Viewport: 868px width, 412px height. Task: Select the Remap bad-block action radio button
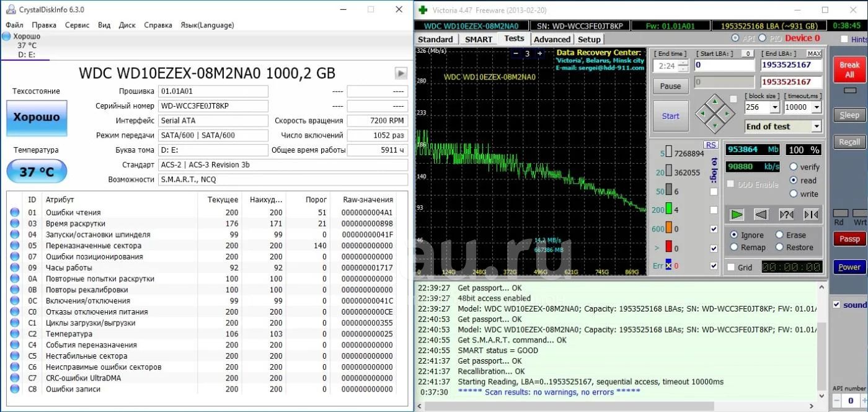(734, 247)
